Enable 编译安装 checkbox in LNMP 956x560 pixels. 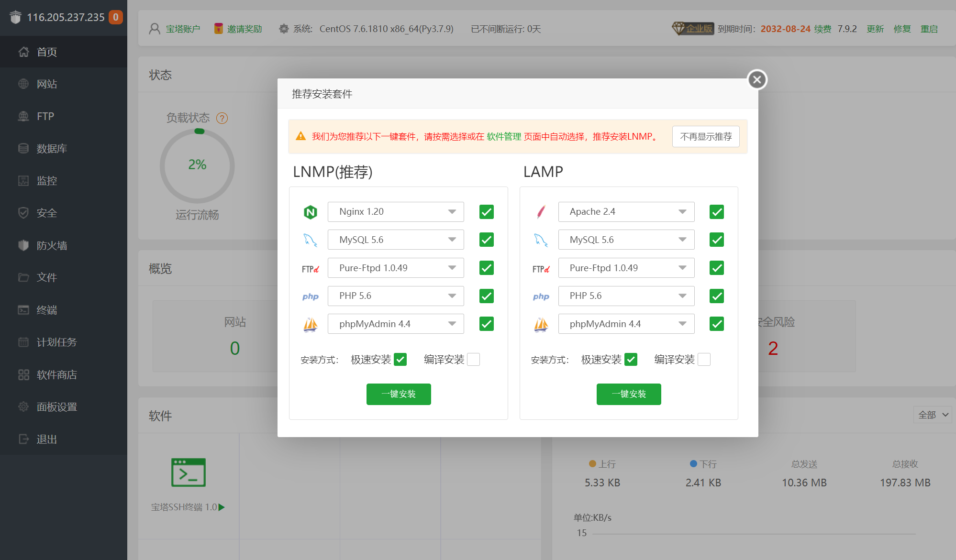(473, 360)
